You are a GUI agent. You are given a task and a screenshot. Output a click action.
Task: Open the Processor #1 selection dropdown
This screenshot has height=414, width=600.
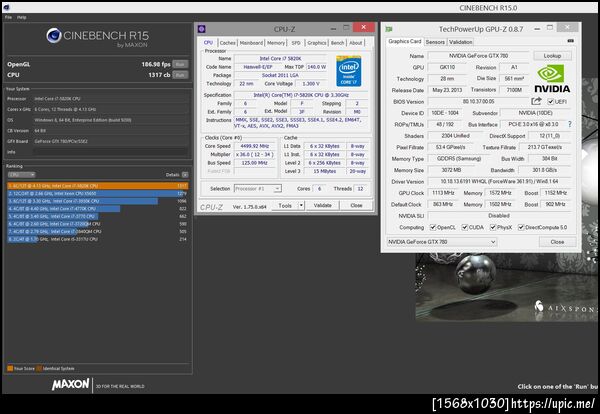(x=258, y=189)
